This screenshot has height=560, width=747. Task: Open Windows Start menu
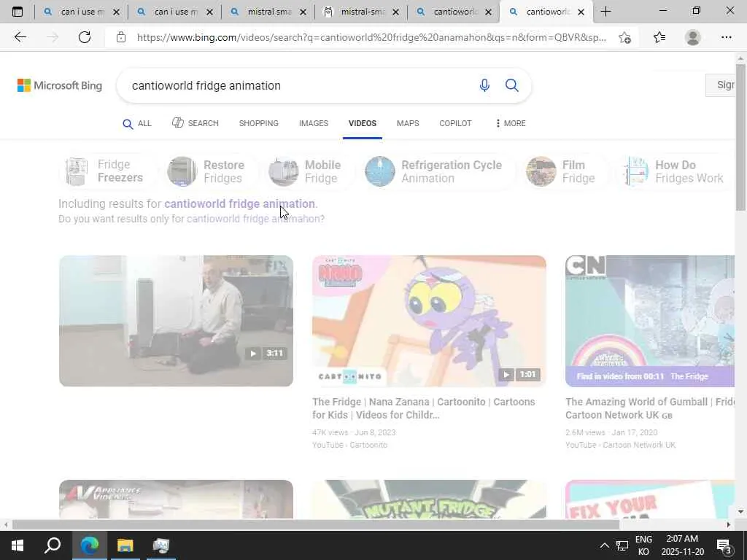(x=18, y=545)
